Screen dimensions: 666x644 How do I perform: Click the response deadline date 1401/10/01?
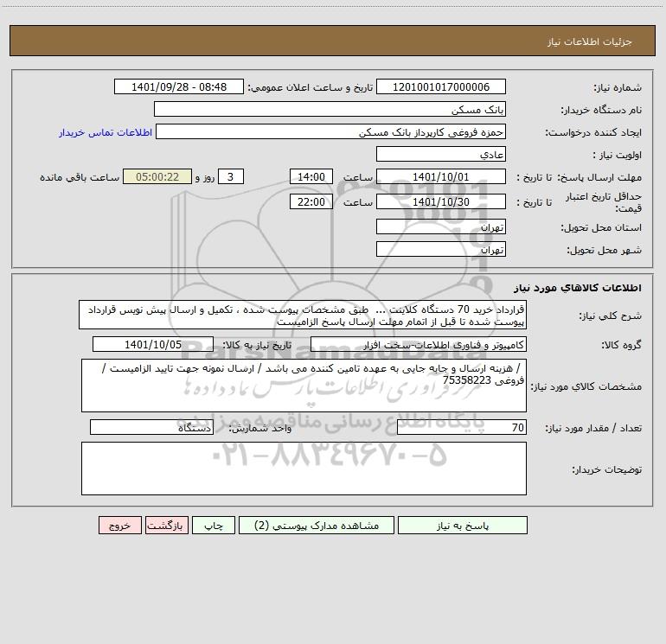pyautogui.click(x=441, y=176)
